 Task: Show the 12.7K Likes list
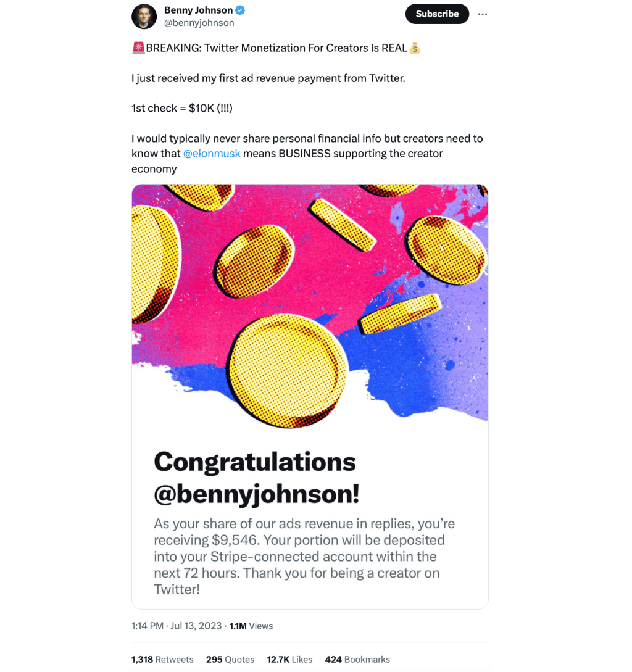coord(289,659)
